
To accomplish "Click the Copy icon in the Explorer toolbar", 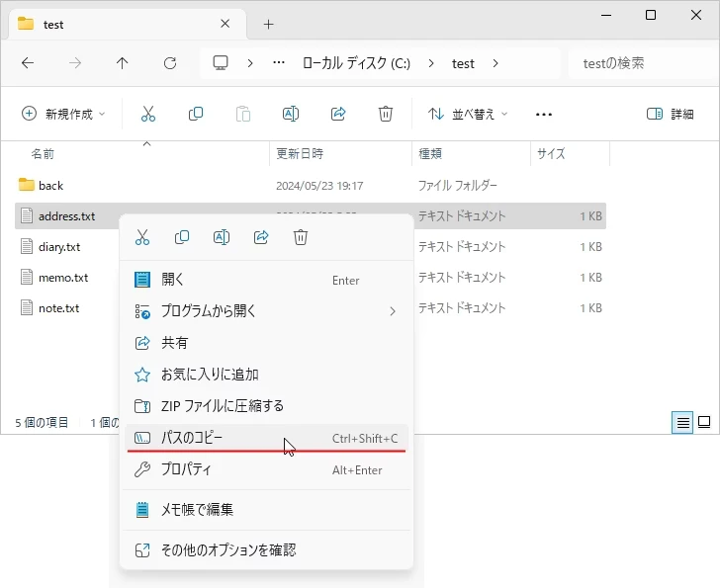I will point(196,114).
